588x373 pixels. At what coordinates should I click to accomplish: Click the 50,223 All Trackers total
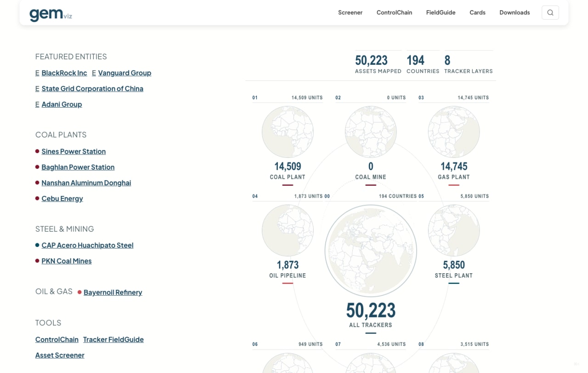pyautogui.click(x=371, y=310)
